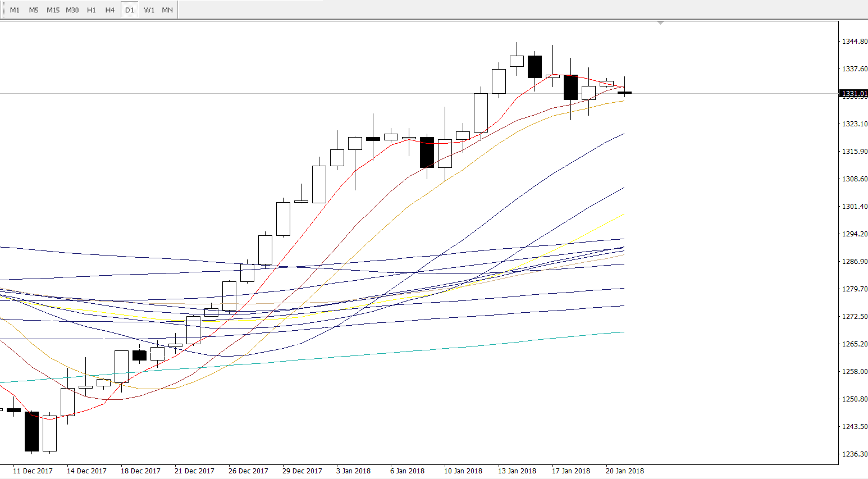868x479 pixels.
Task: Click the 26 Dec 2017 date label
Action: click(x=248, y=471)
